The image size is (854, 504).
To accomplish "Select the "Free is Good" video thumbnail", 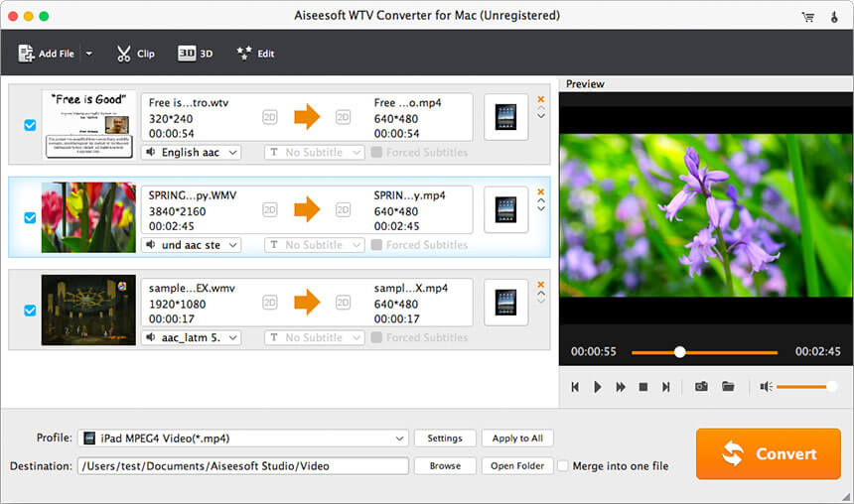I will pos(88,125).
